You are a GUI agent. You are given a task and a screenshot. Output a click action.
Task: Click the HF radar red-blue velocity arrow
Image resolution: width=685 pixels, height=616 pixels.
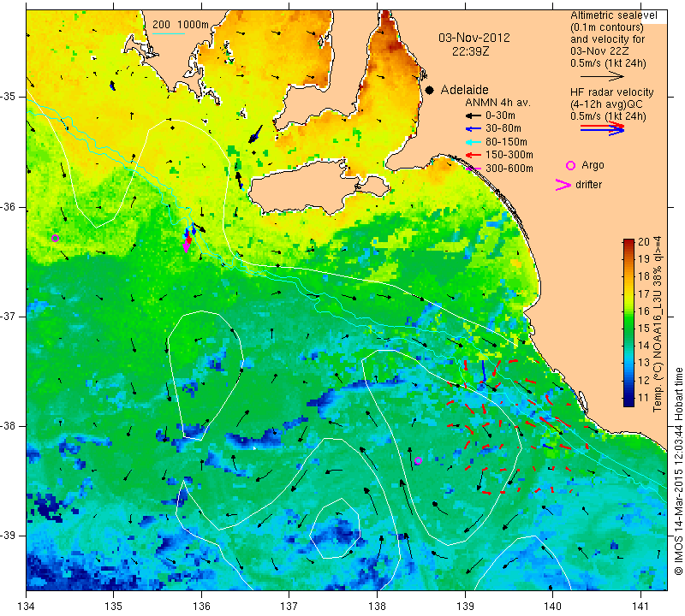click(x=603, y=128)
